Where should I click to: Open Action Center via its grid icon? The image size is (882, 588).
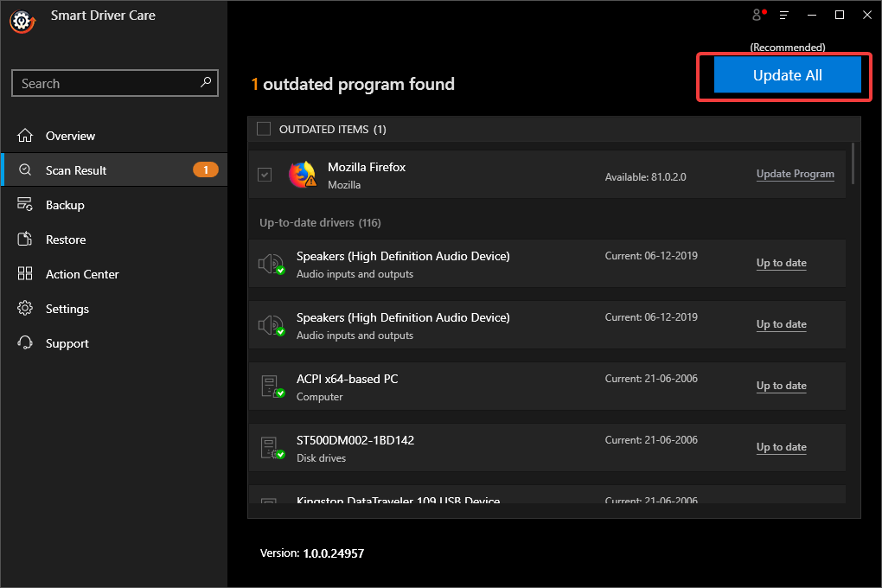click(x=25, y=273)
